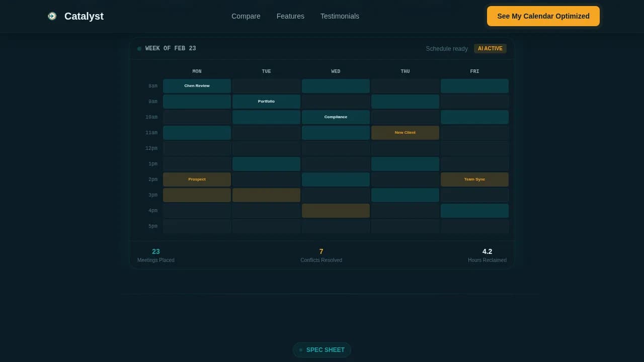Select the amber Tuesday 3pm block
Screen dimensions: 644x362
coord(266,195)
